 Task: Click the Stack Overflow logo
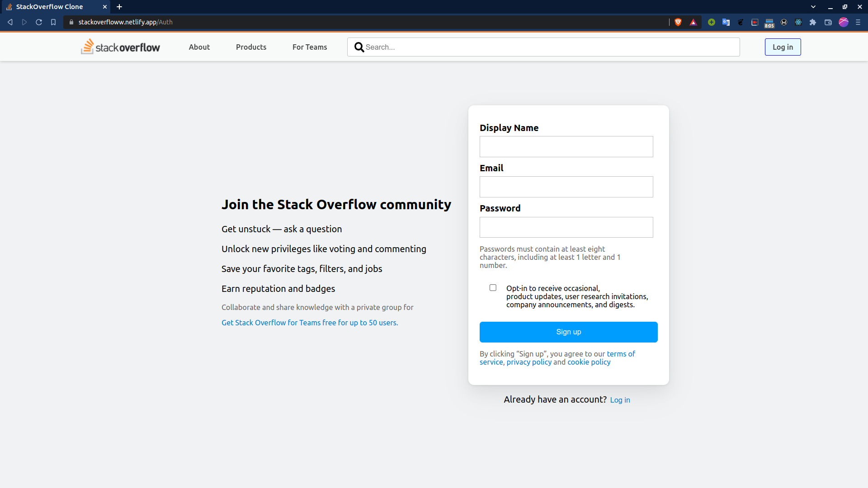pyautogui.click(x=120, y=47)
